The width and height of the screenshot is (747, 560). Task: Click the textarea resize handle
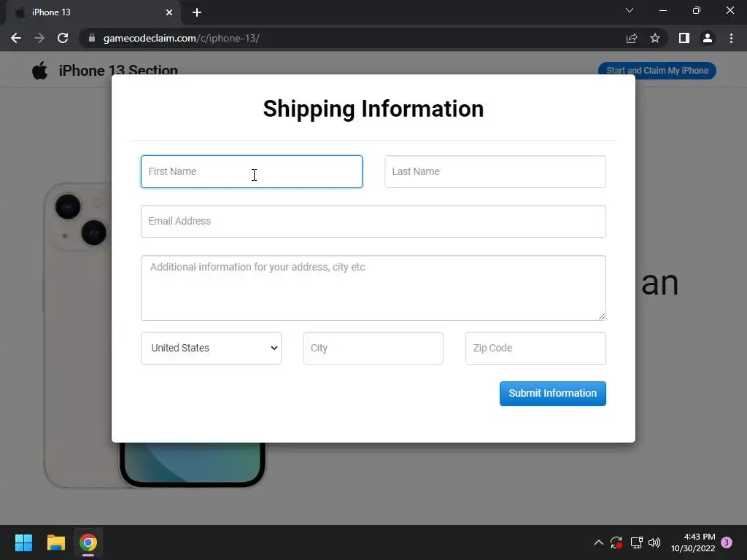click(602, 316)
